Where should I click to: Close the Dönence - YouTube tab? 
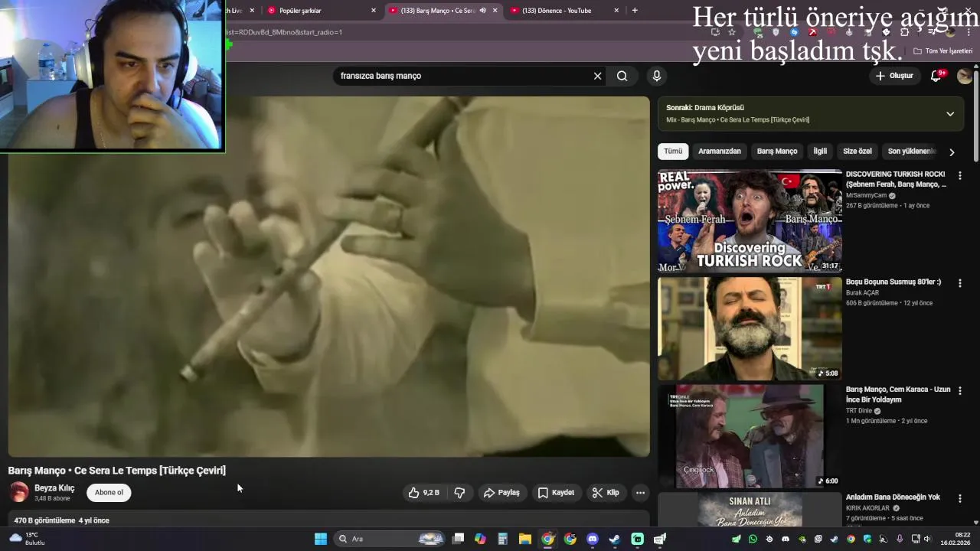point(616,11)
